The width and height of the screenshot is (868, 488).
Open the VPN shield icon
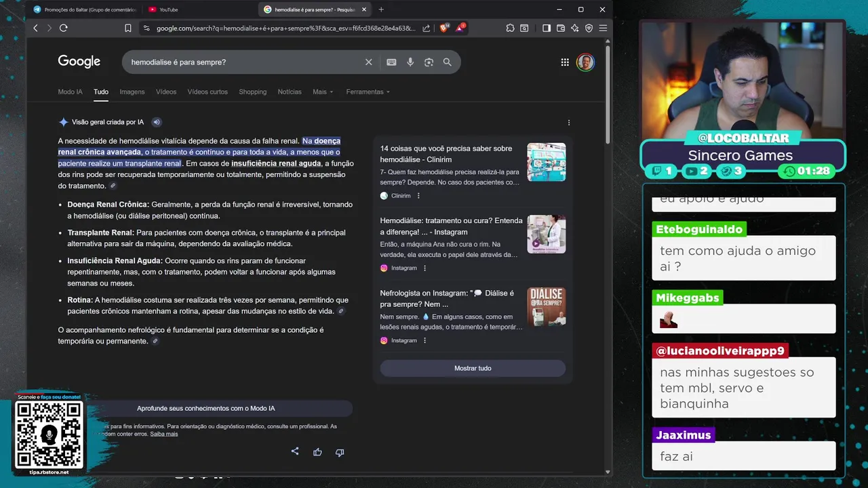(x=589, y=28)
